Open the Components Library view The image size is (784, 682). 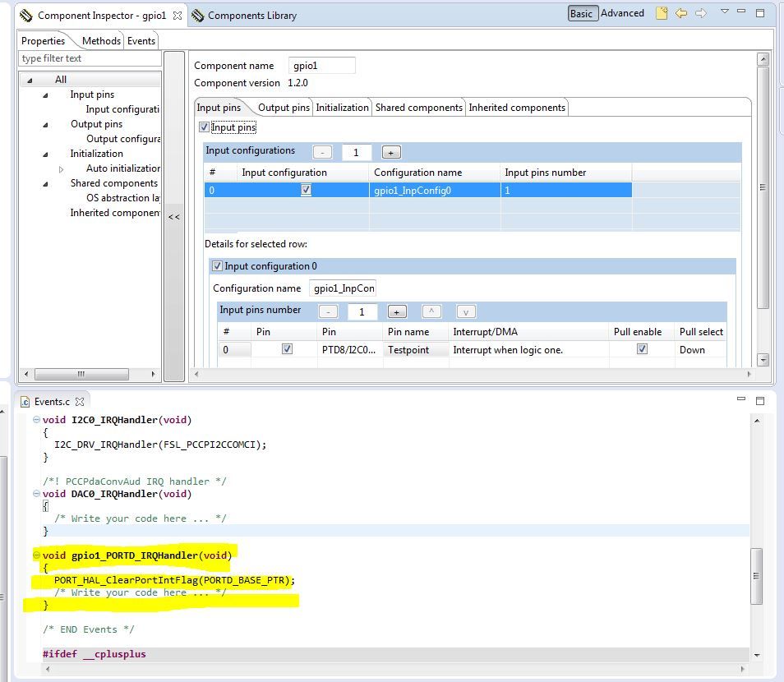(245, 16)
